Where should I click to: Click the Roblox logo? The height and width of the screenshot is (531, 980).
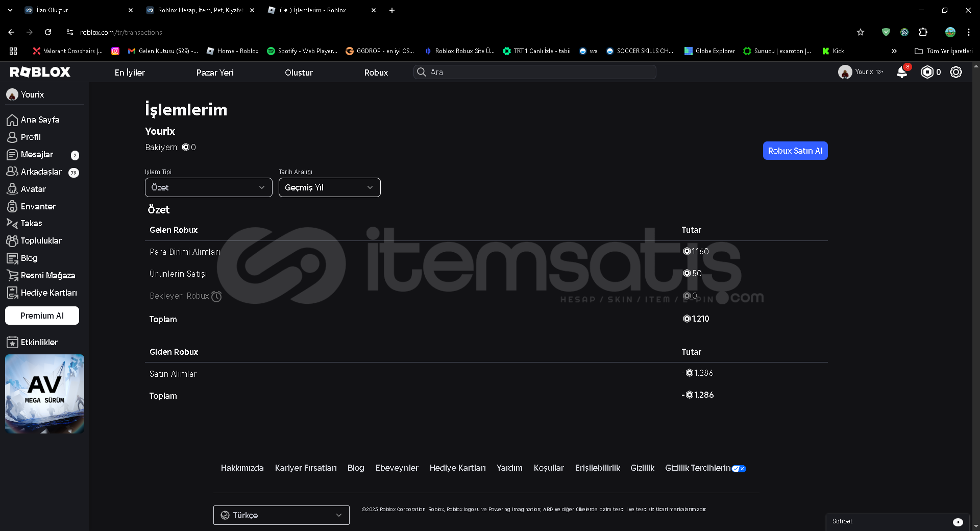40,72
